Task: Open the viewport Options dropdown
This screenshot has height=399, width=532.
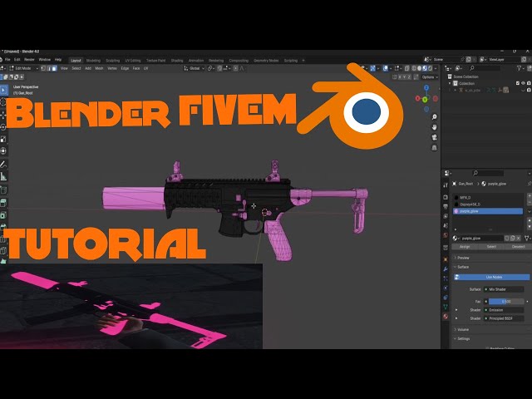Action: 430,77
